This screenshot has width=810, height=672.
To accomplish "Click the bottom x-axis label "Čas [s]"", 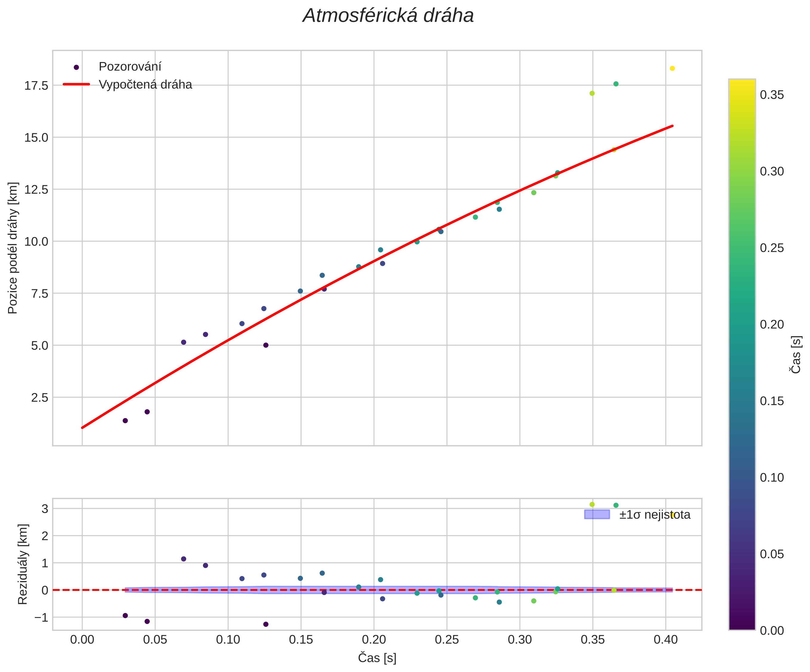I will (x=377, y=658).
